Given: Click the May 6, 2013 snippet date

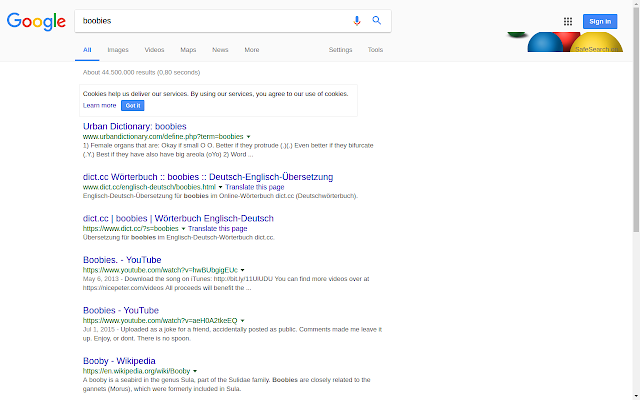Looking at the screenshot, I should pyautogui.click(x=100, y=279).
